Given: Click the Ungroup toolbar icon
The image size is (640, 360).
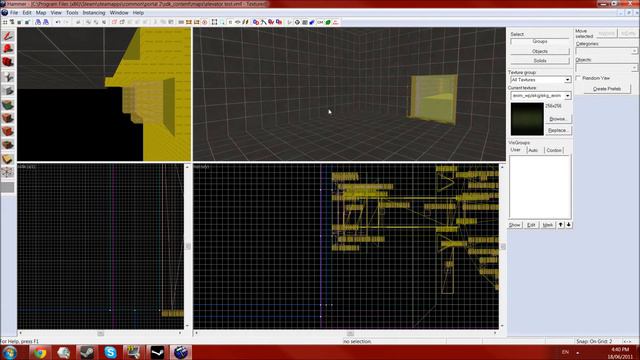Looking at the screenshot, I should point(96,22).
